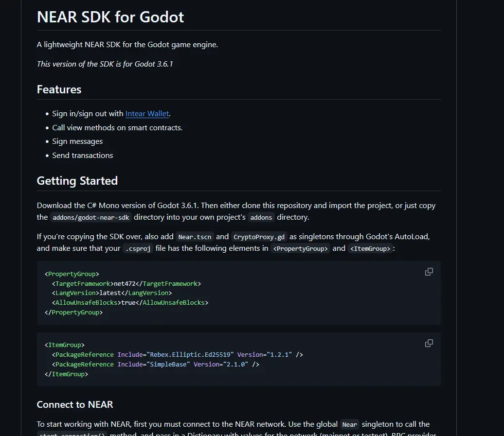Click the Connect to NEAR heading anchor
Viewport: 504px width, 436px height.
pos(74,404)
